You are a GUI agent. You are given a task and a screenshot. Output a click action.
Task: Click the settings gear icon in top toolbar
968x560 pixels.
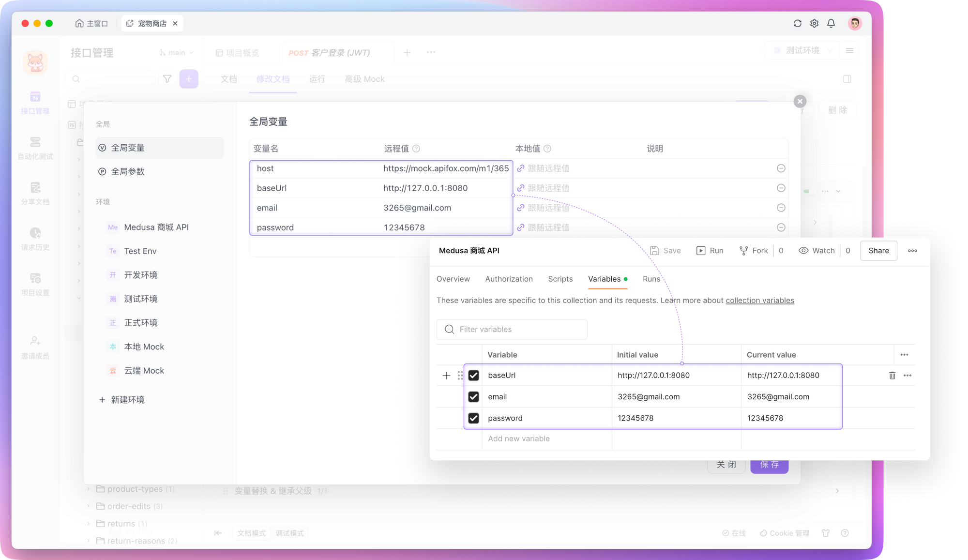click(x=815, y=23)
